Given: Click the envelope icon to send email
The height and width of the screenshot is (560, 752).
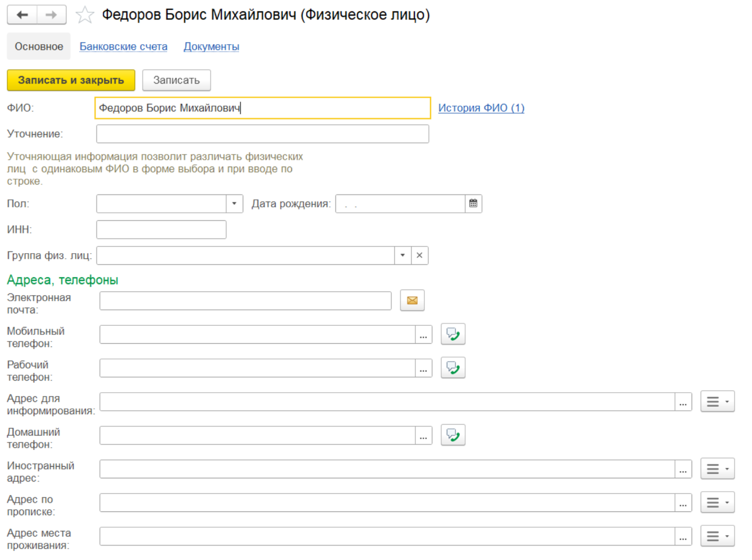Looking at the screenshot, I should coord(412,301).
